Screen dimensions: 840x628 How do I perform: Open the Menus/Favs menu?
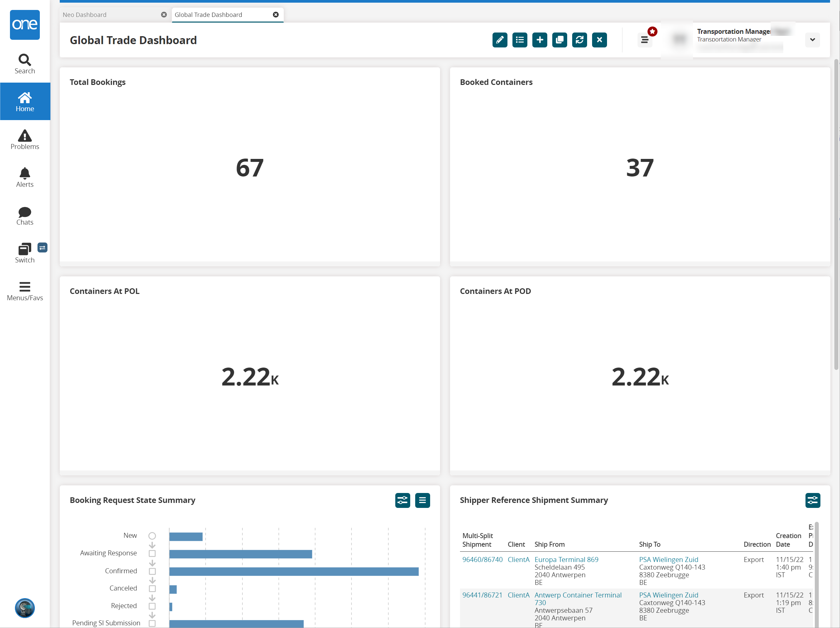pos(25,291)
